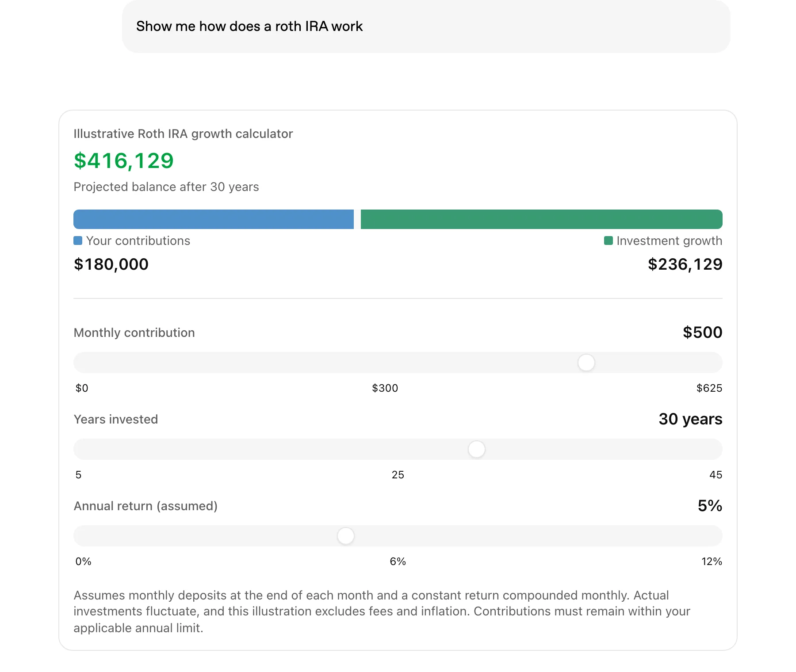Image resolution: width=796 pixels, height=672 pixels.
Task: Click the 45 years tick label
Action: (x=716, y=475)
